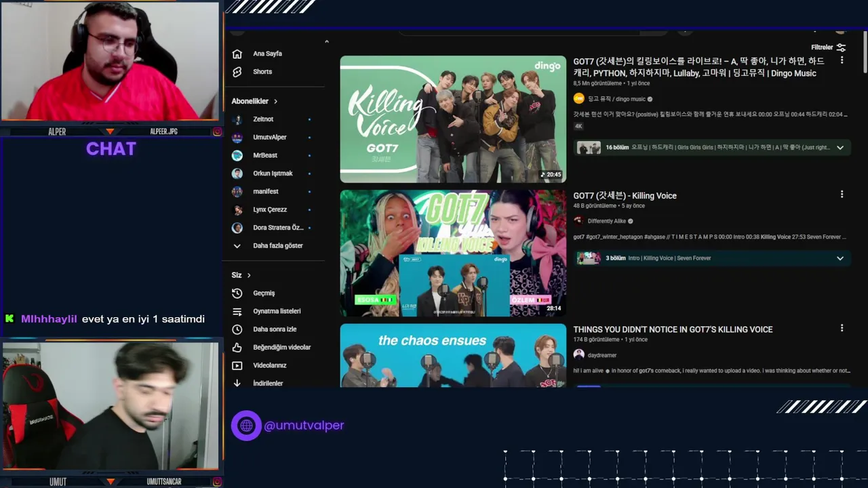Open three-dot menu for GOT7 - Killing Voice
The image size is (868, 488).
842,195
